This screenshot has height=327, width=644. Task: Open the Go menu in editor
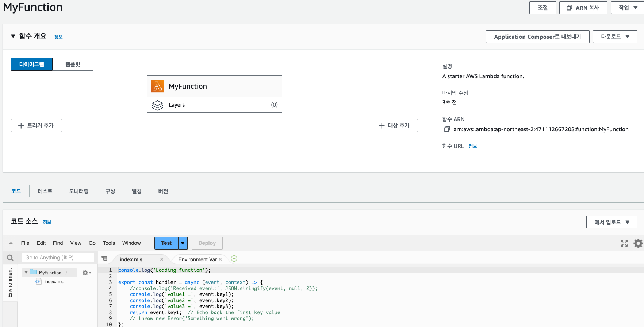point(92,243)
